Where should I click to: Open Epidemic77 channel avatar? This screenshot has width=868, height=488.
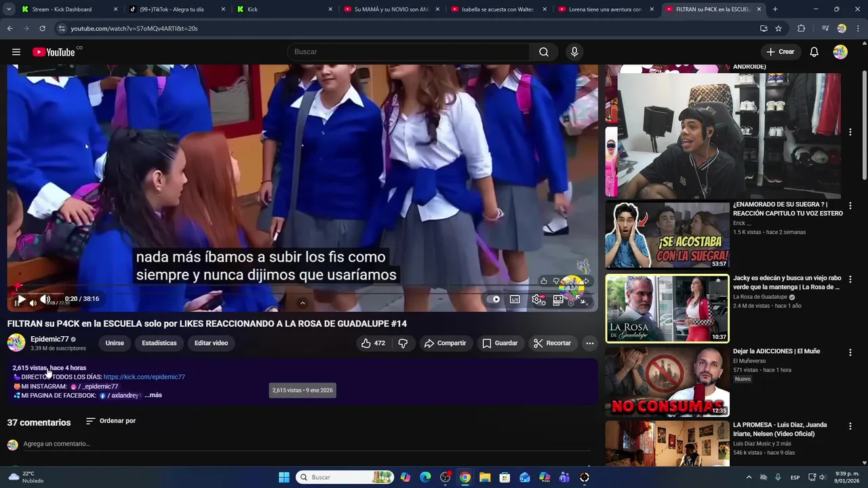16,343
